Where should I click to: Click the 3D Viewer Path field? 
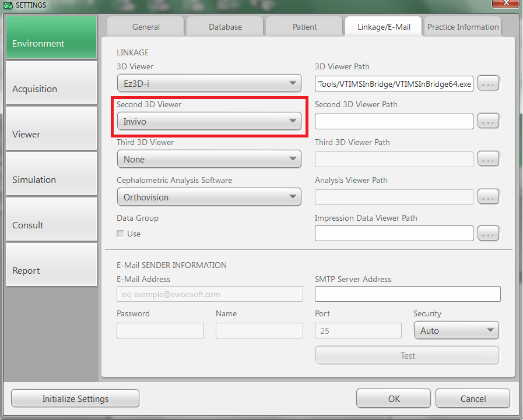(x=394, y=83)
